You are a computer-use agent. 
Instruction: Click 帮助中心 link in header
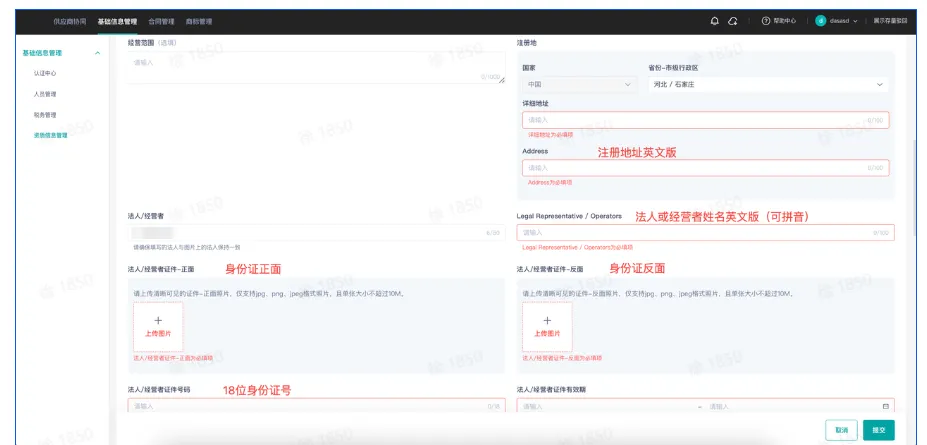click(785, 21)
